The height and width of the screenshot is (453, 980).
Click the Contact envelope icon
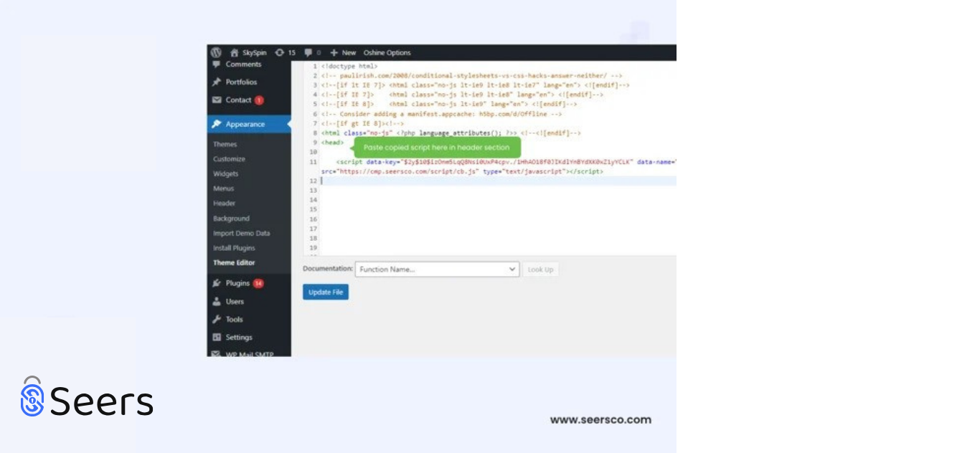pyautogui.click(x=217, y=100)
